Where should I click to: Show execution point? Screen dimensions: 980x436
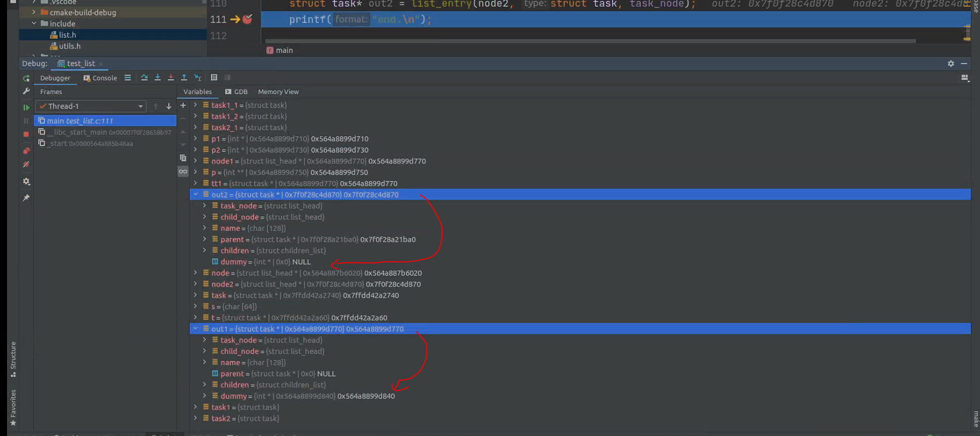coord(127,78)
